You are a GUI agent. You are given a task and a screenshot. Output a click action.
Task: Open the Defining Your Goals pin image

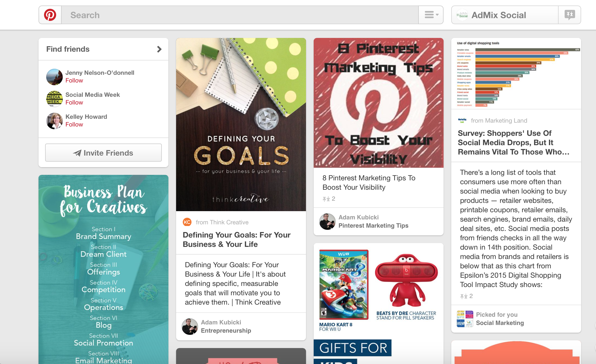pyautogui.click(x=241, y=125)
